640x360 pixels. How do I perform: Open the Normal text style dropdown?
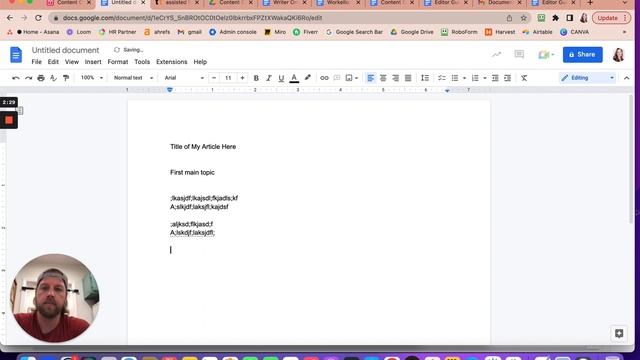coord(133,78)
